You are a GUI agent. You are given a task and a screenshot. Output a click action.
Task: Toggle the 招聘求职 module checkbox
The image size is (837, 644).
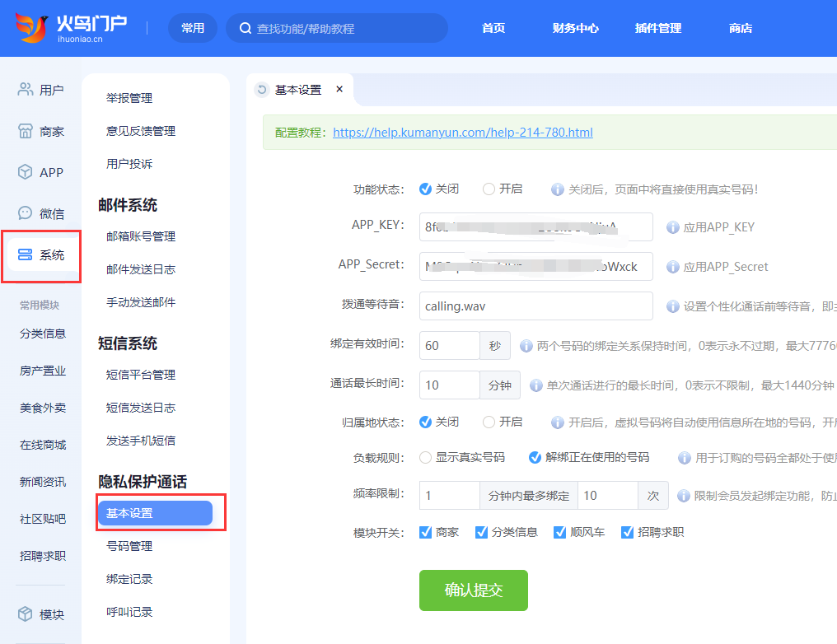coord(627,532)
